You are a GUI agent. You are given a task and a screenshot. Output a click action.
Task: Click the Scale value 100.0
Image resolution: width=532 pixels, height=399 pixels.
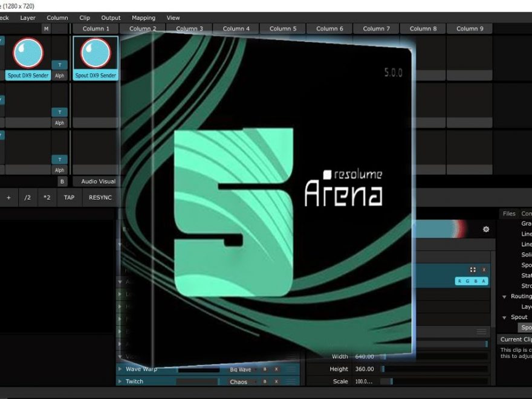pos(364,381)
